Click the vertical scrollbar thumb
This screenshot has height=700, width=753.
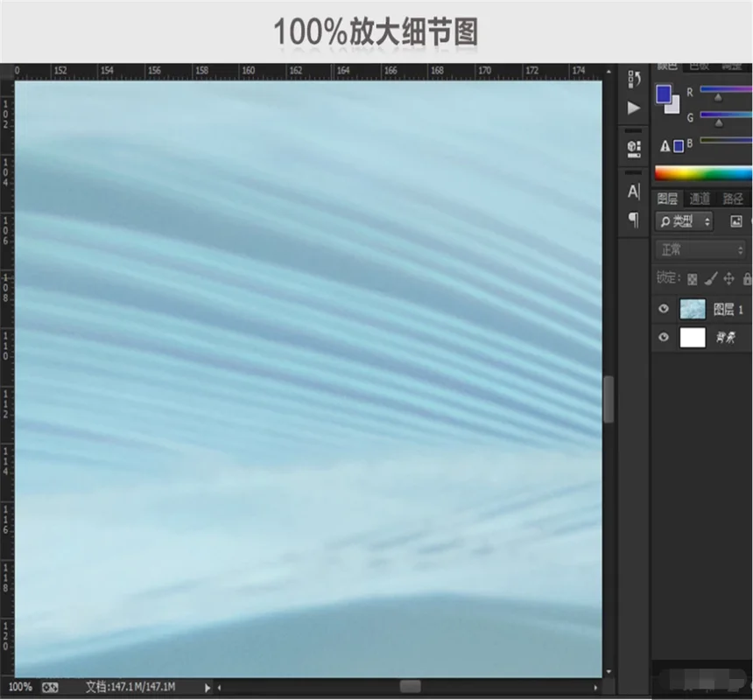(609, 399)
